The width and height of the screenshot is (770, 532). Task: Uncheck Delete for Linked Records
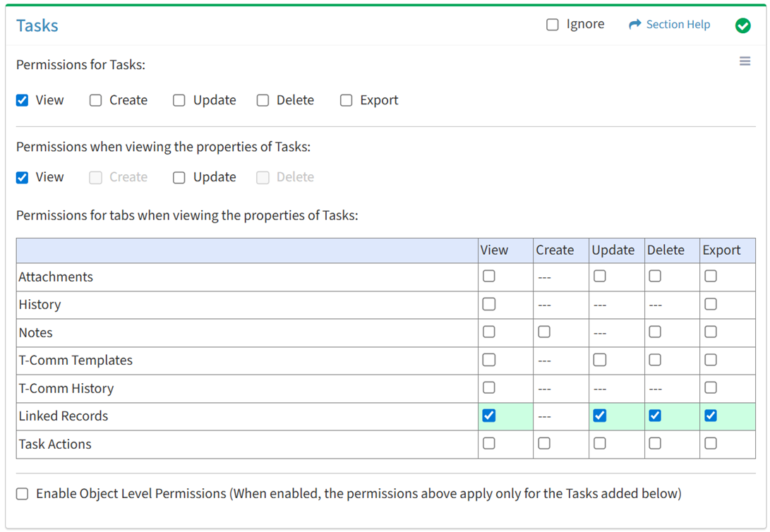pos(655,416)
